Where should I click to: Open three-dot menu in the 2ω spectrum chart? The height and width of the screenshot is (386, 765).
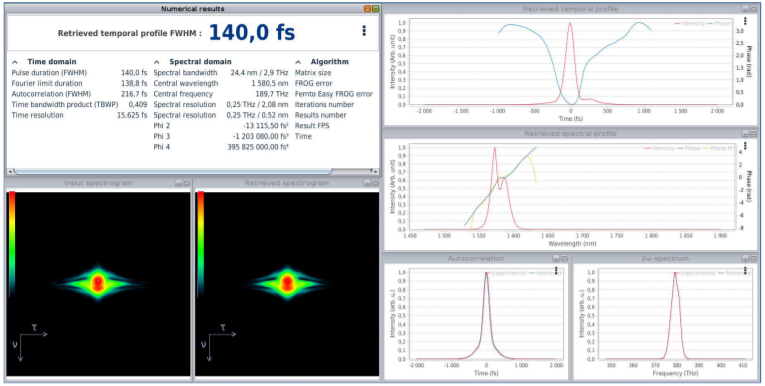coord(745,270)
